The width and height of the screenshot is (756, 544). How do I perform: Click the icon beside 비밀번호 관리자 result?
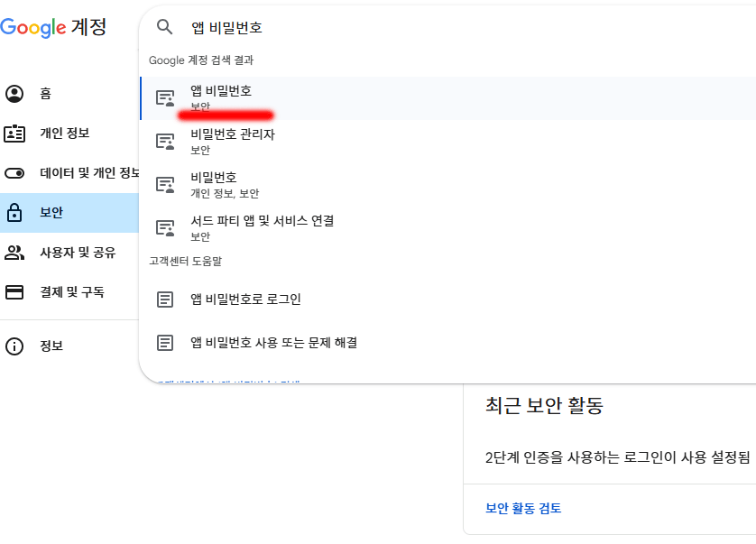165,142
